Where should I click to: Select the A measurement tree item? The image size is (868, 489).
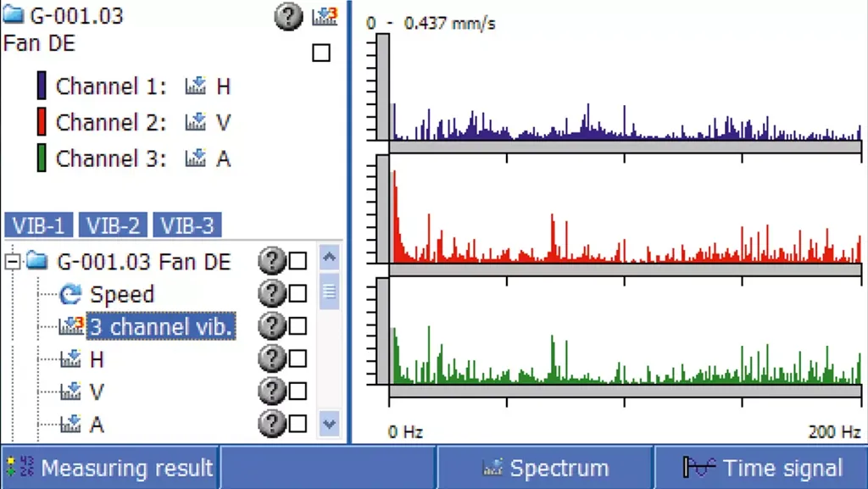point(97,424)
